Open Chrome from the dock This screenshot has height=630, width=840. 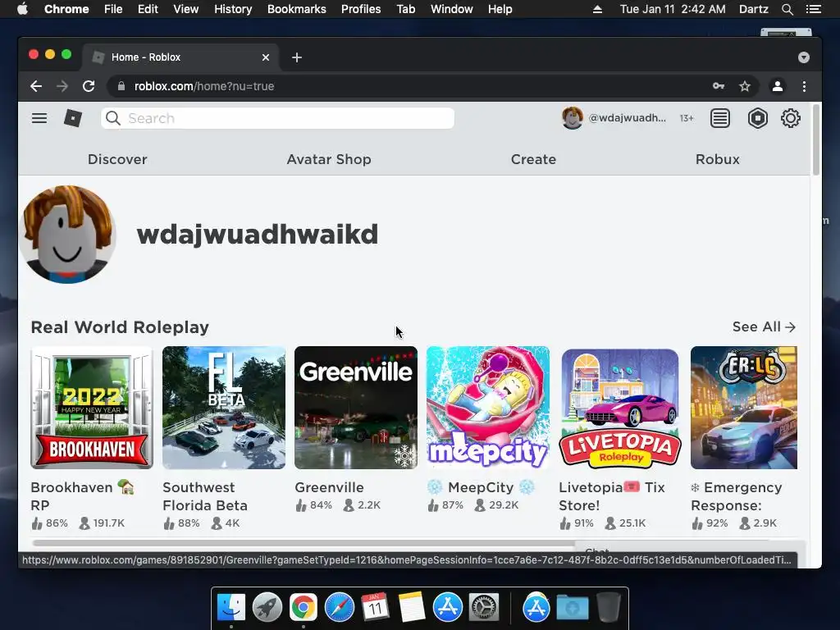304,608
